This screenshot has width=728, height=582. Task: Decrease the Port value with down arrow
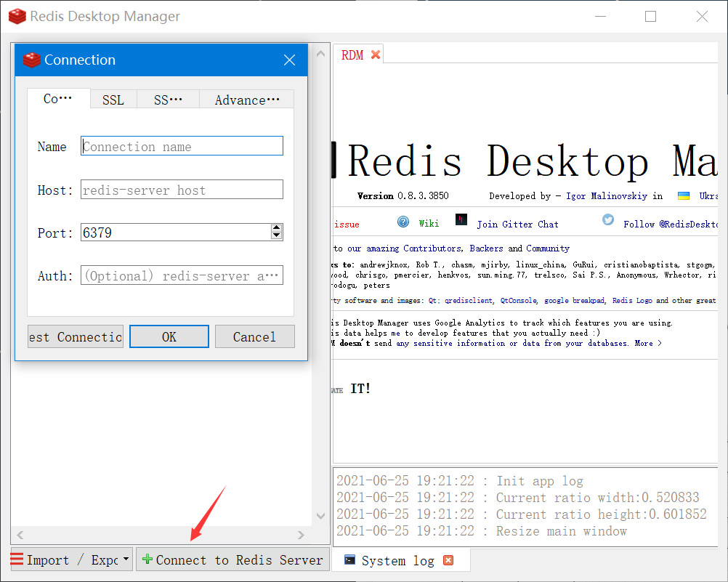[276, 235]
